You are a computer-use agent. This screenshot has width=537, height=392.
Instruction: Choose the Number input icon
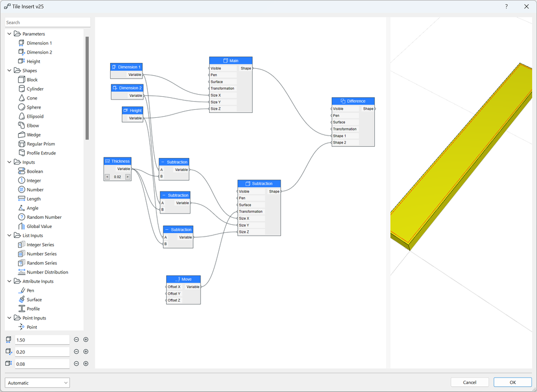(22, 189)
